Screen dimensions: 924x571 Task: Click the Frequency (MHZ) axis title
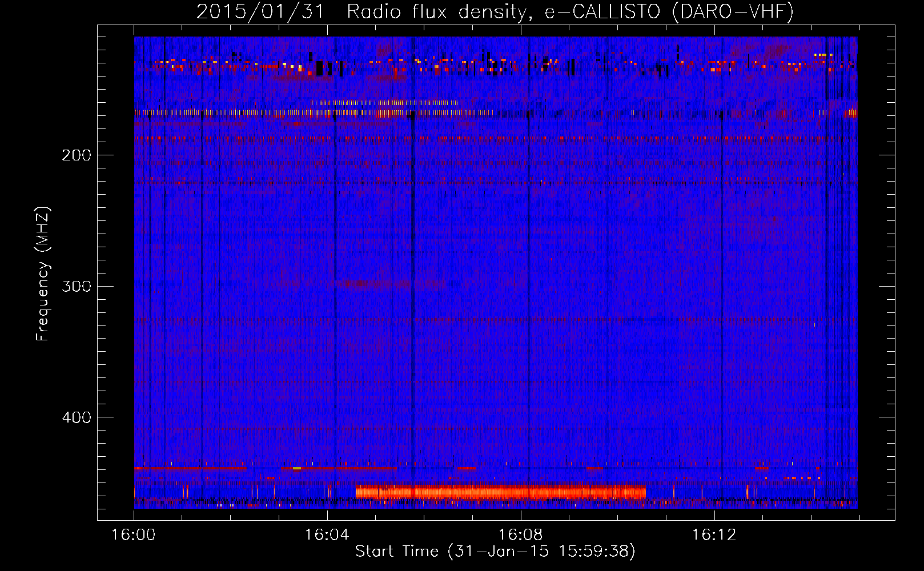point(43,274)
